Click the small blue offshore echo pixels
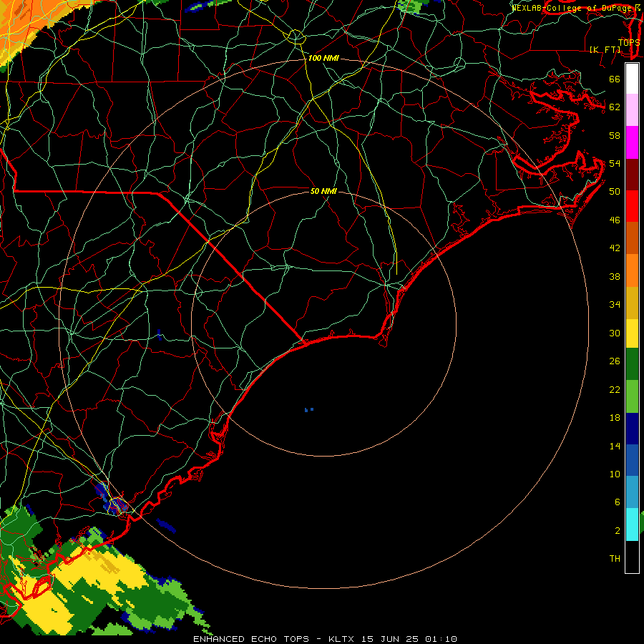 click(309, 409)
